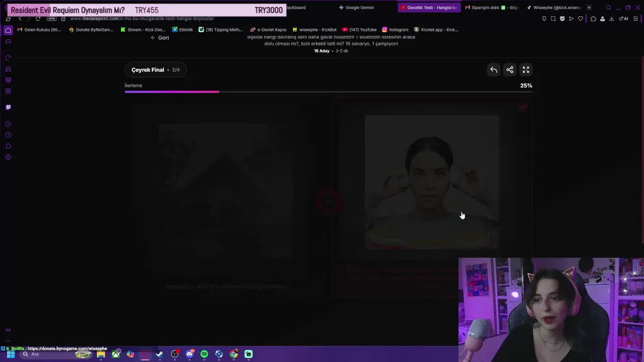Click the undo arrow icon beside share

coord(494,70)
